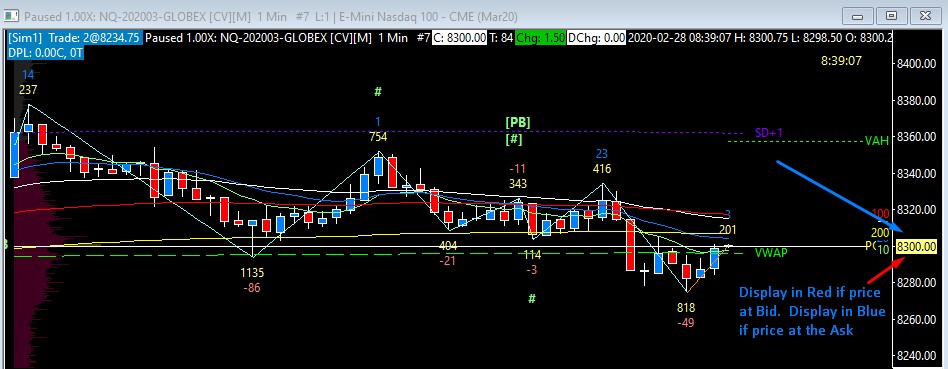Image resolution: width=948 pixels, height=369 pixels.
Task: Select the [Sim1] Trade: 2@8234.75 label
Action: click(x=74, y=38)
